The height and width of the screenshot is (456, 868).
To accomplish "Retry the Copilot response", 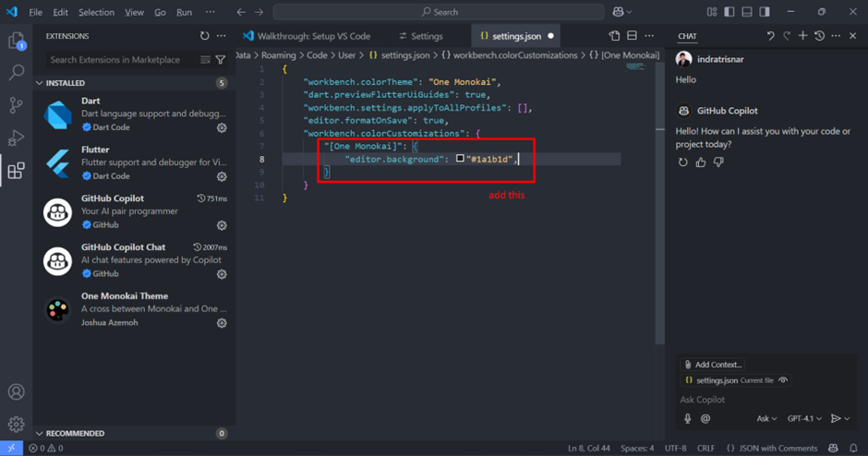I will [x=683, y=162].
